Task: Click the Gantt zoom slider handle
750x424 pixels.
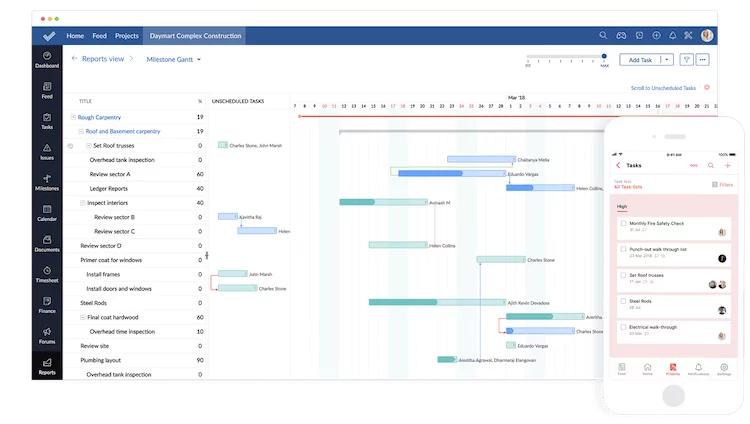Action: pyautogui.click(x=605, y=58)
